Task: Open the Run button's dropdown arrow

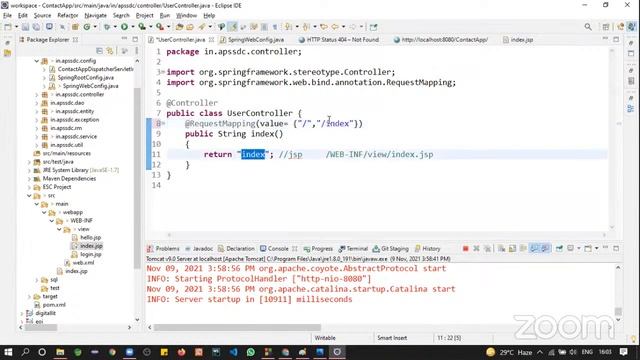Action: (132, 27)
